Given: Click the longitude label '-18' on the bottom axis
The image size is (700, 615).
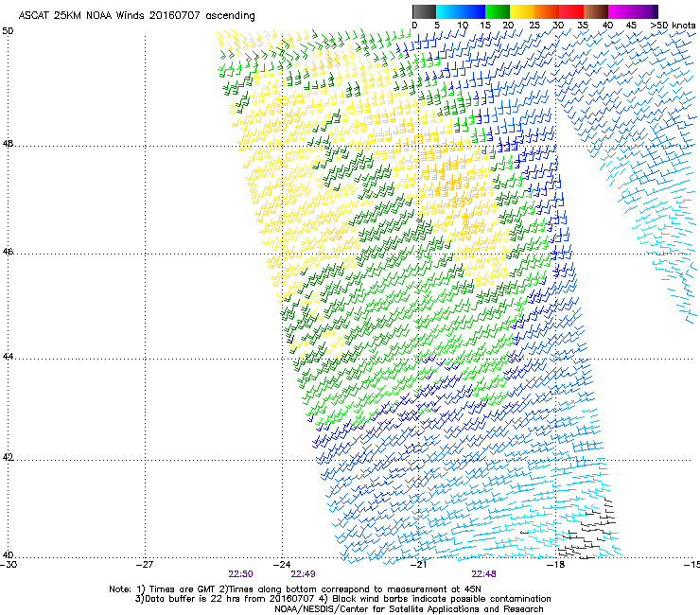Looking at the screenshot, I should tap(556, 565).
